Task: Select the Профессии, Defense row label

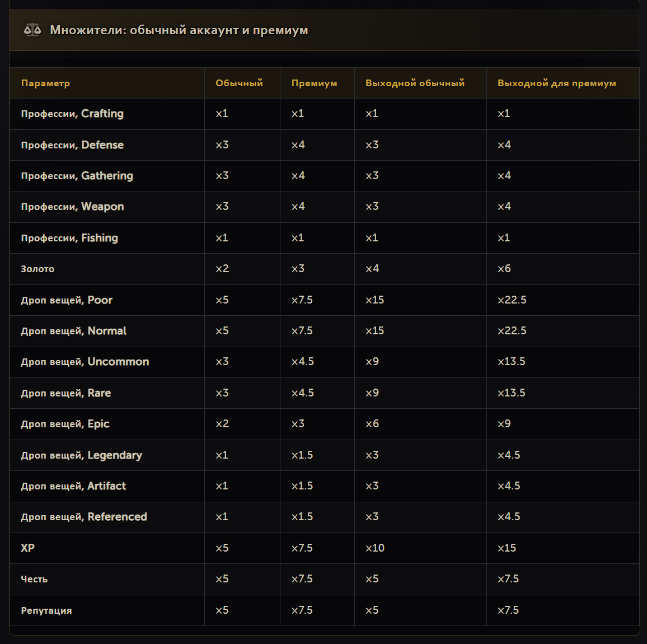Action: (x=72, y=145)
